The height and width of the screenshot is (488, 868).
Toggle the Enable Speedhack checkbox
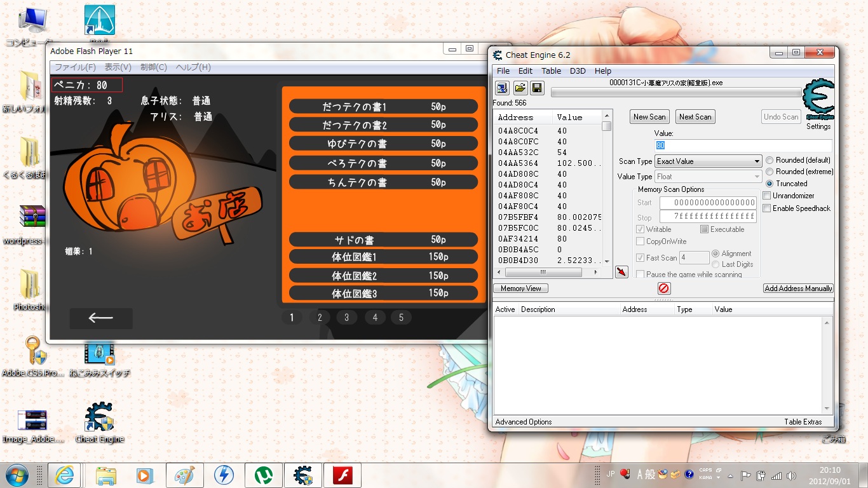coord(767,208)
